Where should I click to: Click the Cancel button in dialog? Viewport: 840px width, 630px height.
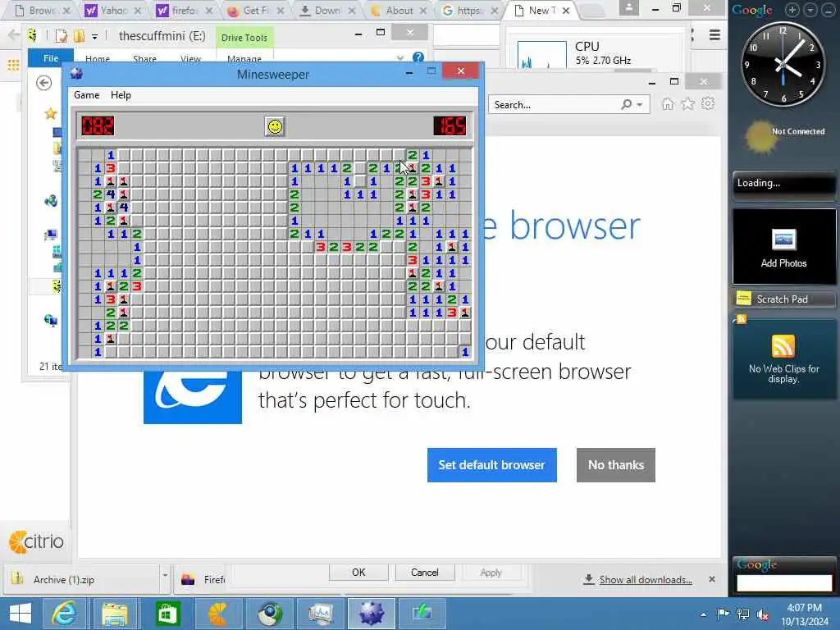[x=425, y=572]
